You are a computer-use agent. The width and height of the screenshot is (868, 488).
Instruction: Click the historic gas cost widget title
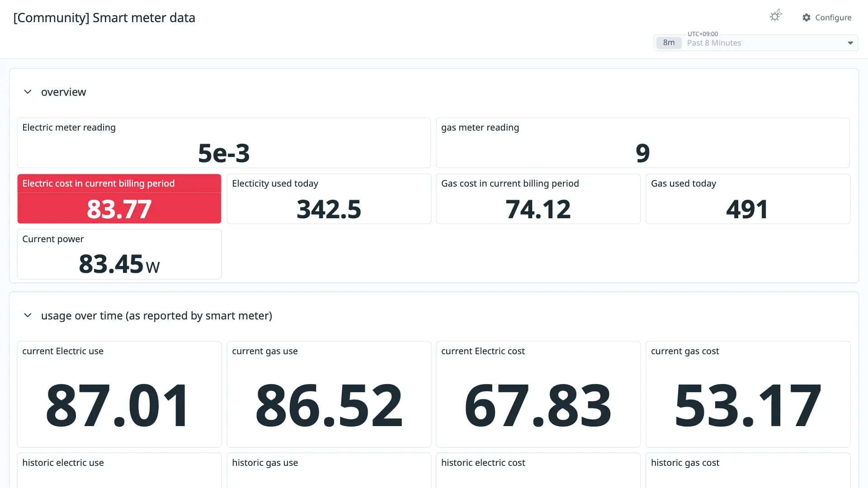tap(685, 463)
